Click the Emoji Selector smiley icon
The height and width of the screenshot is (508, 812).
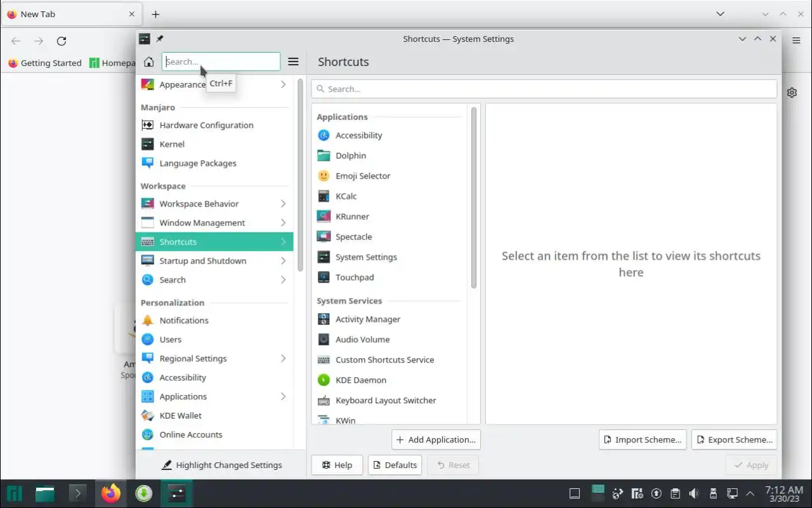[x=324, y=176]
